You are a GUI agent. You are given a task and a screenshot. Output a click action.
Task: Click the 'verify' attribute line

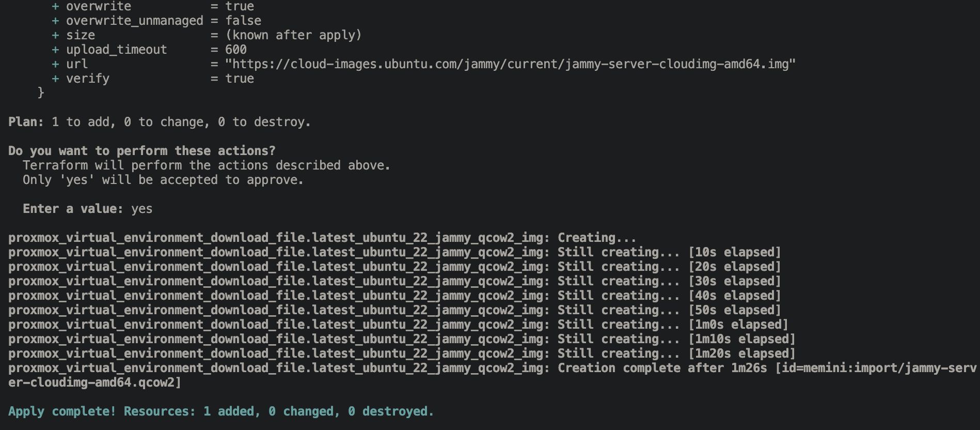(x=88, y=79)
